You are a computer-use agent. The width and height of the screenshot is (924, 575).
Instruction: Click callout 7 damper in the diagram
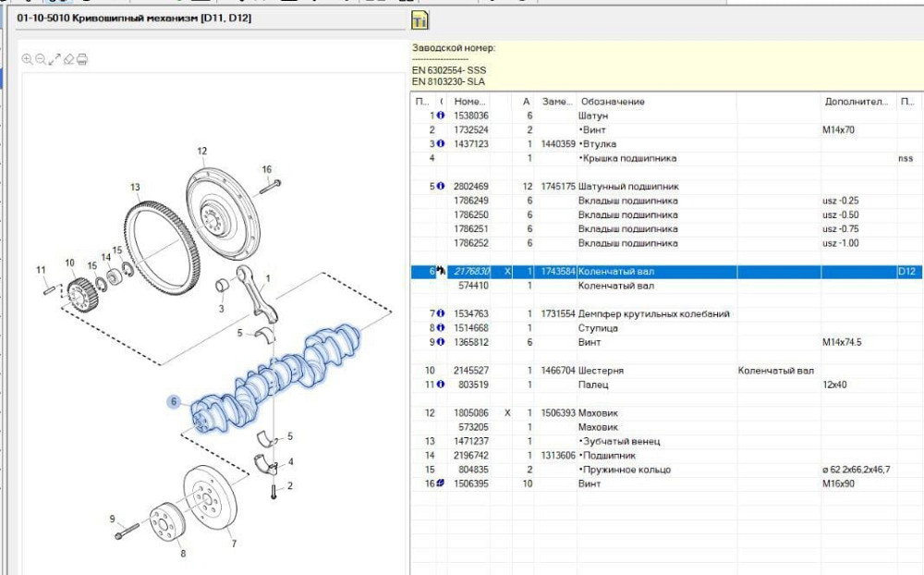point(233,544)
